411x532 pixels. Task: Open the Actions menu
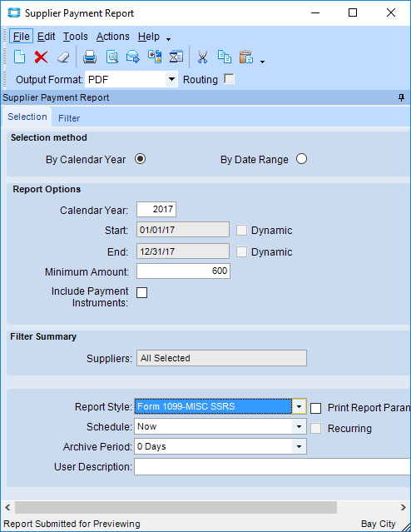[x=113, y=37]
